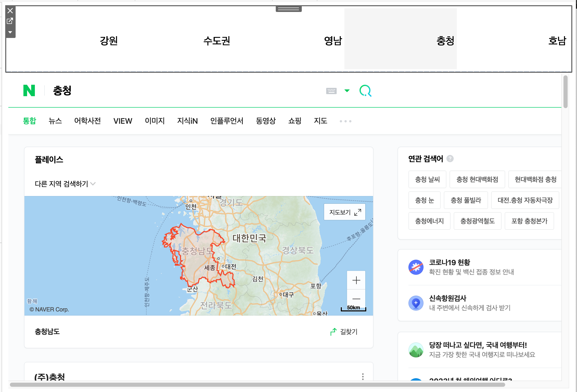
Task: Open the on-screen keyboard icon
Action: coord(331,91)
